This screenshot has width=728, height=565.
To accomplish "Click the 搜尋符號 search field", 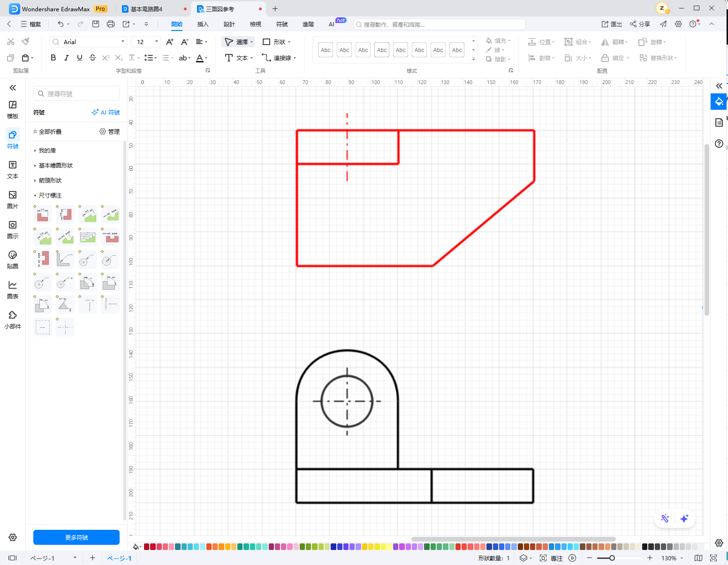I will pos(76,94).
